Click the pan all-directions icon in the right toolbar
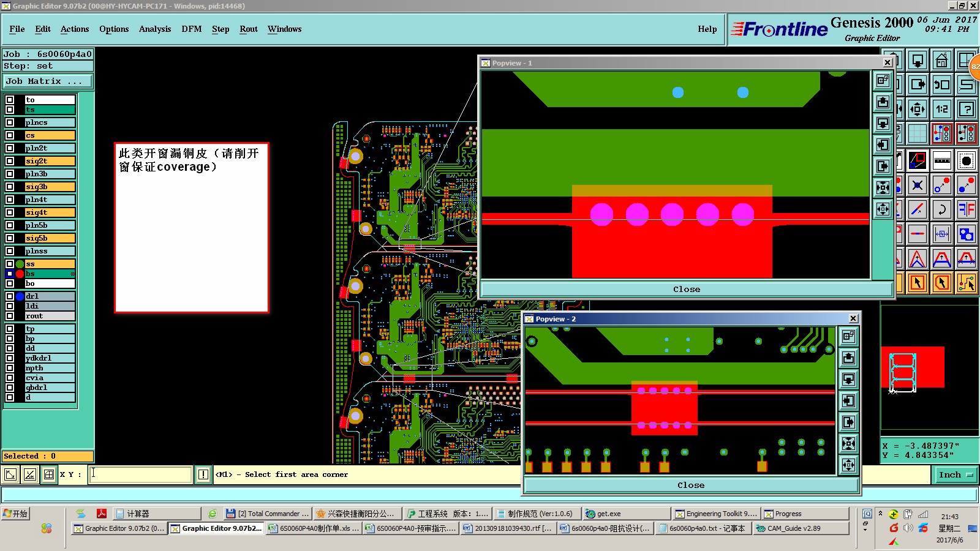This screenshot has width=980, height=551. [917, 109]
